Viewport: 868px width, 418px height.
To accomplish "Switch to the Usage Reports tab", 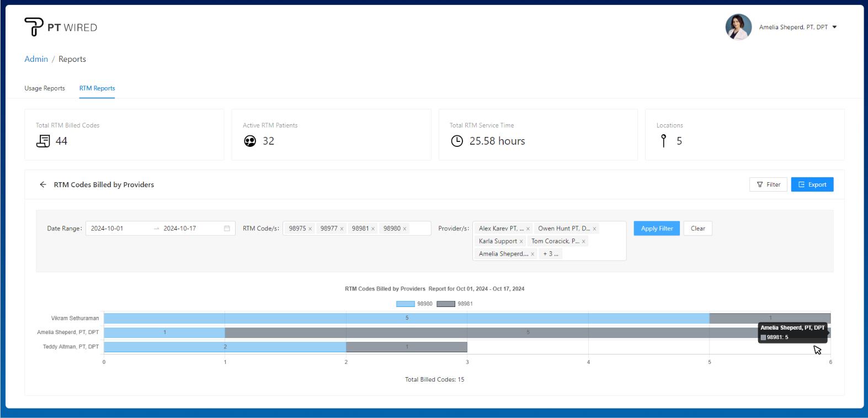I will (x=45, y=88).
